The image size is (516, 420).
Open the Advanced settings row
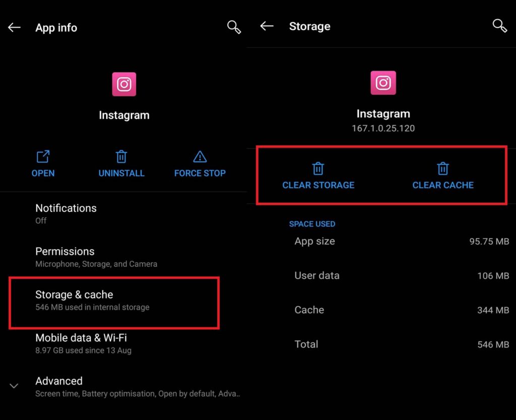123,386
